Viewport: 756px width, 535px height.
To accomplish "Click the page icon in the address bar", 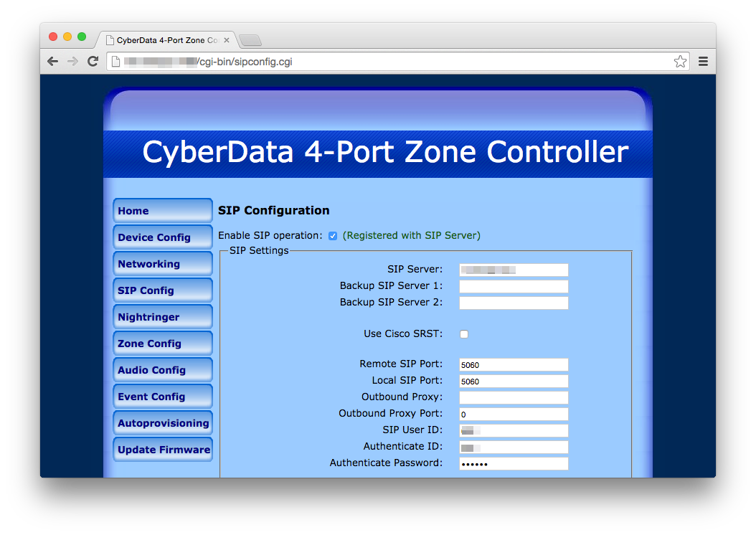I will pos(115,62).
